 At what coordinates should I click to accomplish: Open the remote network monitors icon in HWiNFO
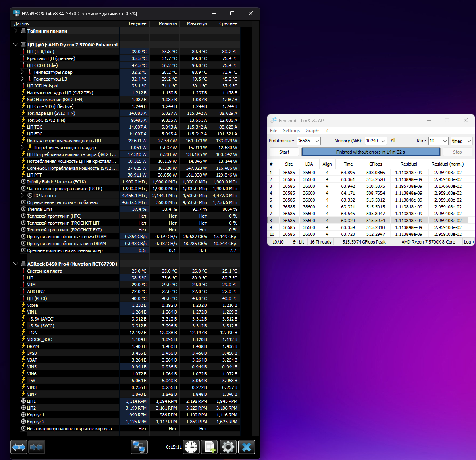(139, 447)
